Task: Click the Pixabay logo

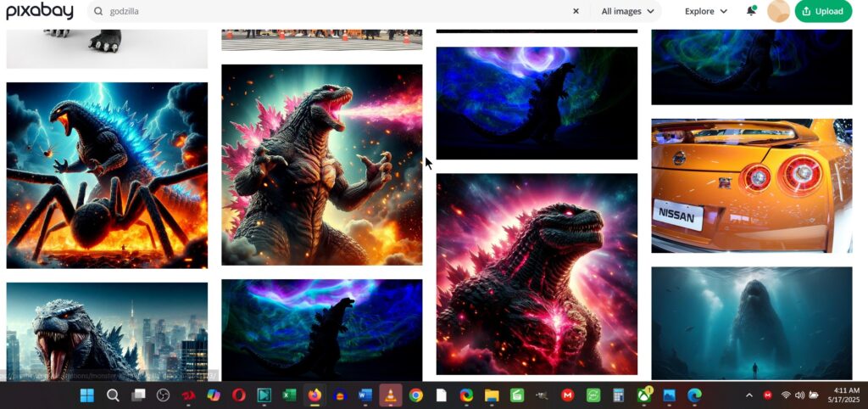Action: (40, 10)
